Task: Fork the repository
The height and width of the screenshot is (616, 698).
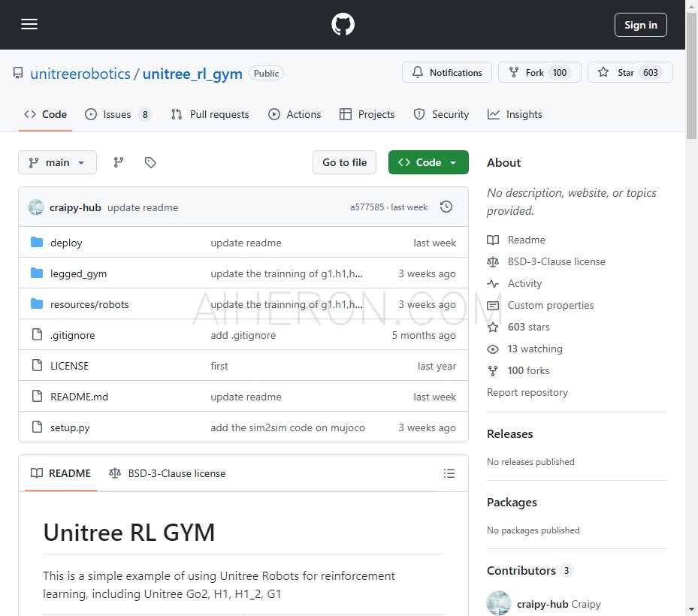Action: click(539, 72)
